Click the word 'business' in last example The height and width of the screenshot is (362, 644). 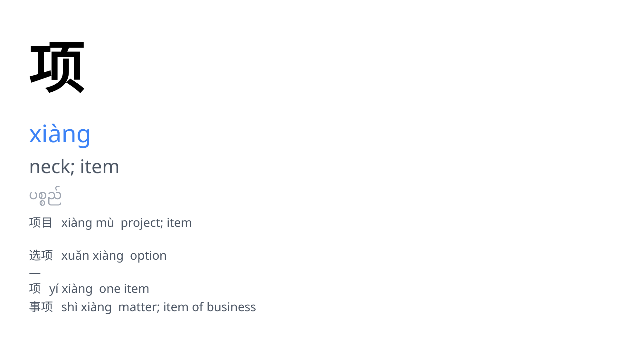232,307
